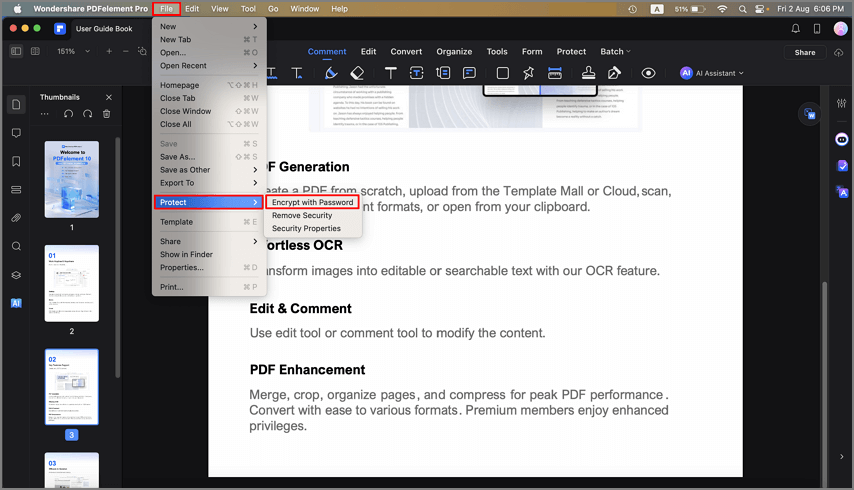The height and width of the screenshot is (490, 854).
Task: Open the search panel icon in the sidebar
Action: click(16, 246)
